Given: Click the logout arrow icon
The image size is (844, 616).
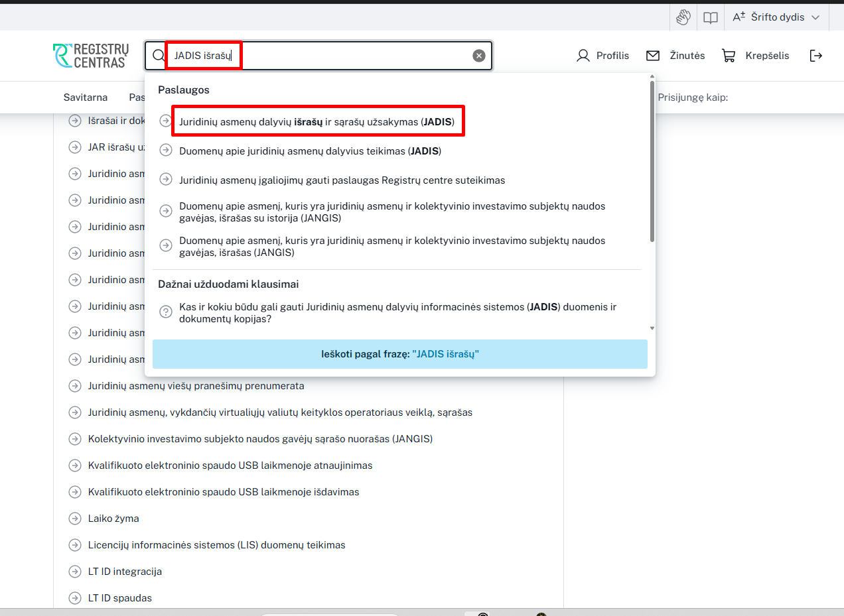Looking at the screenshot, I should point(816,56).
